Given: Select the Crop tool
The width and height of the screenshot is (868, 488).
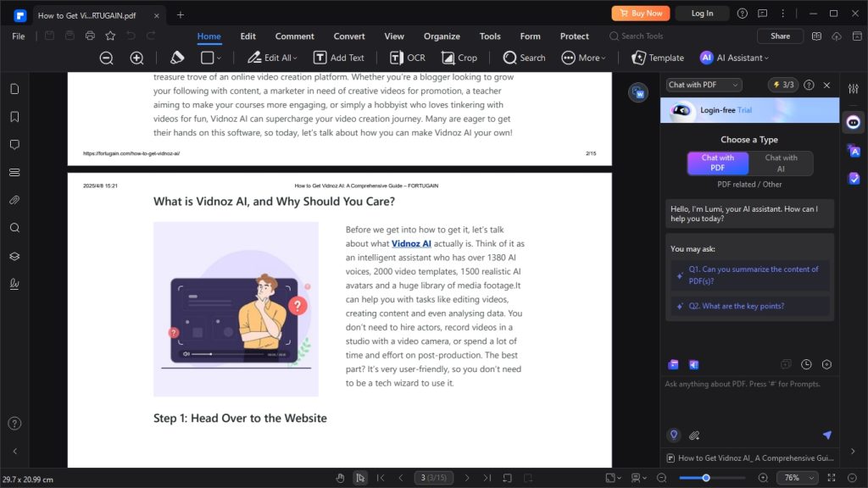Looking at the screenshot, I should (459, 58).
